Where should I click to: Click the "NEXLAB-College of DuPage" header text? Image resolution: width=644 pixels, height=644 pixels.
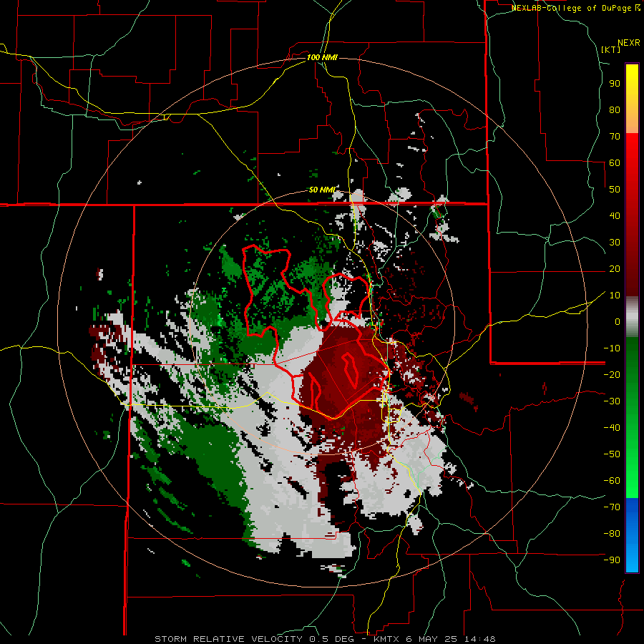[572, 8]
